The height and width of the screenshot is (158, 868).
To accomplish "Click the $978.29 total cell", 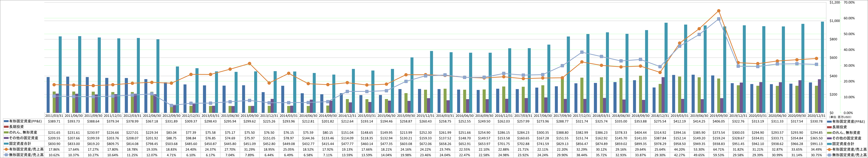I will coord(660,144).
